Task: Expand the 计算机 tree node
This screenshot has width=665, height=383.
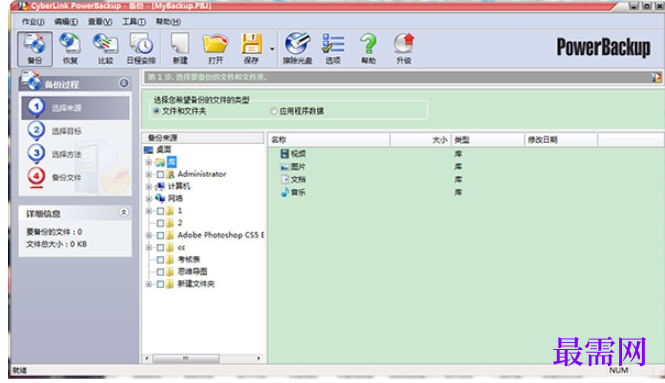Action: (148, 186)
